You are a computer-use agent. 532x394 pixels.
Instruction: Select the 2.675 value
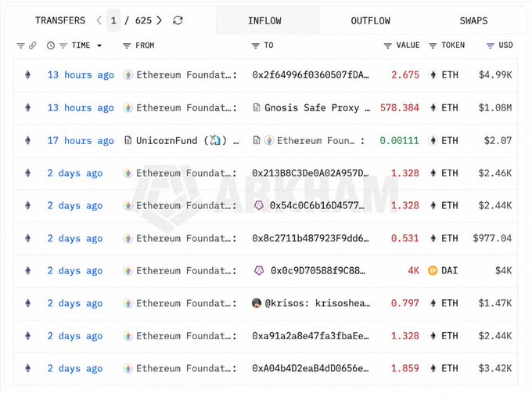point(405,75)
